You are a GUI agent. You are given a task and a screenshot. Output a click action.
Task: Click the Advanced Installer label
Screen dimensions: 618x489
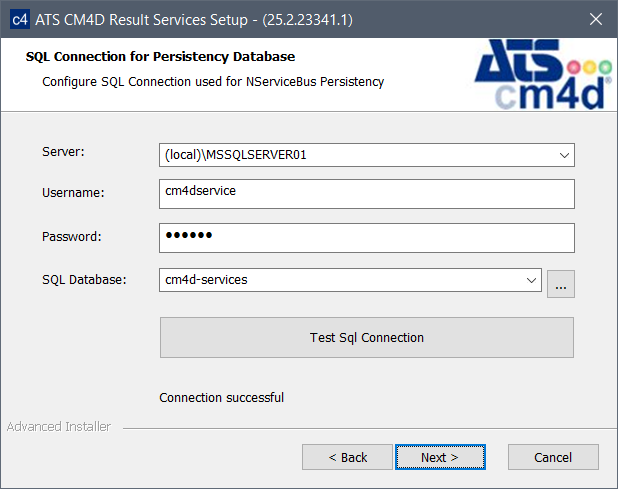pyautogui.click(x=59, y=427)
